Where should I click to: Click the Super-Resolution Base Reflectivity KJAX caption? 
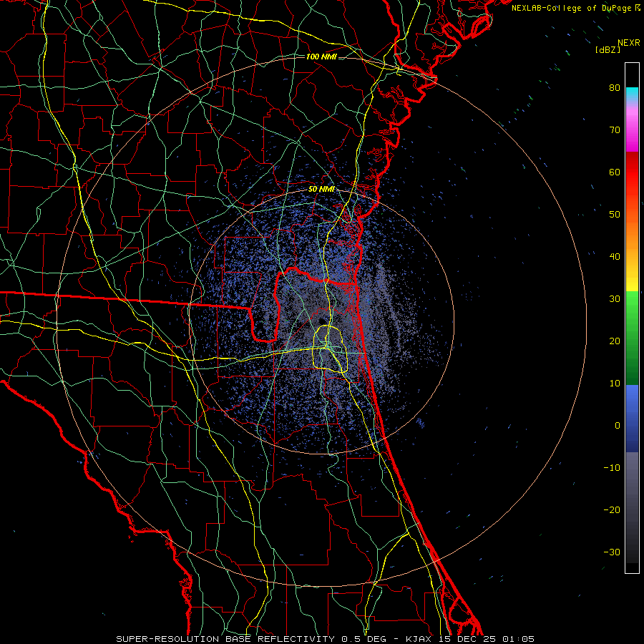coord(326,639)
